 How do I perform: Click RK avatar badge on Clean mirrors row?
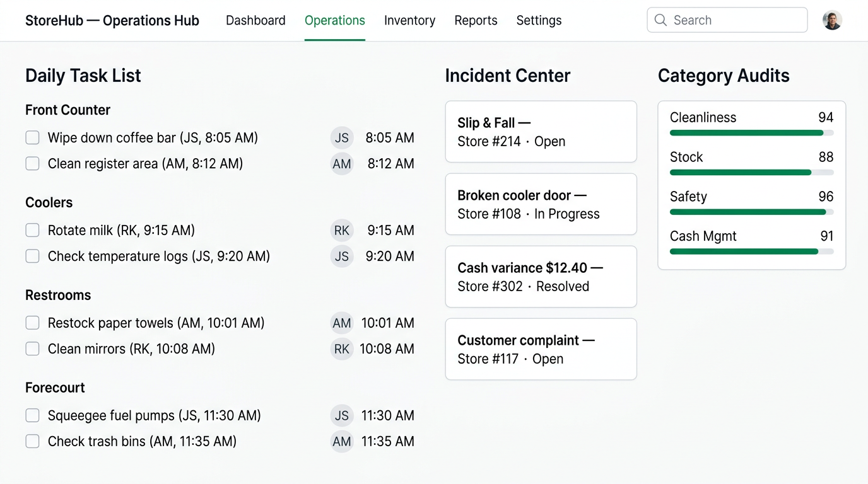342,349
